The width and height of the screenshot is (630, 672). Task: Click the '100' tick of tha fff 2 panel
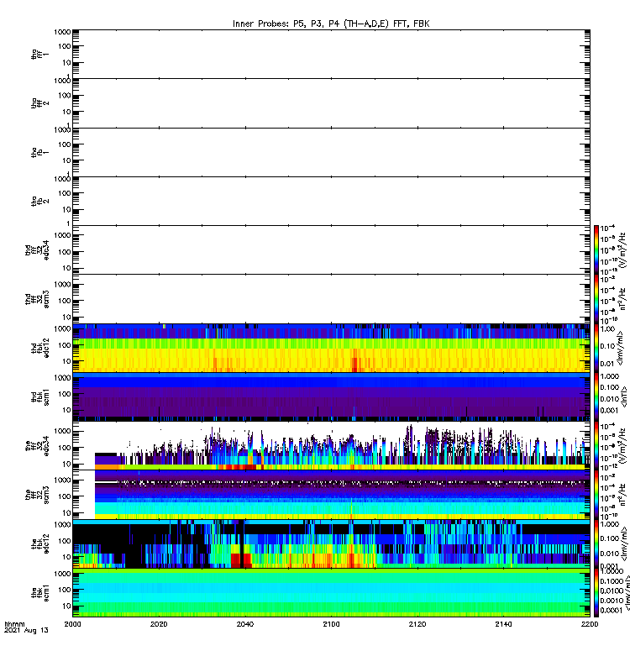pyautogui.click(x=65, y=96)
